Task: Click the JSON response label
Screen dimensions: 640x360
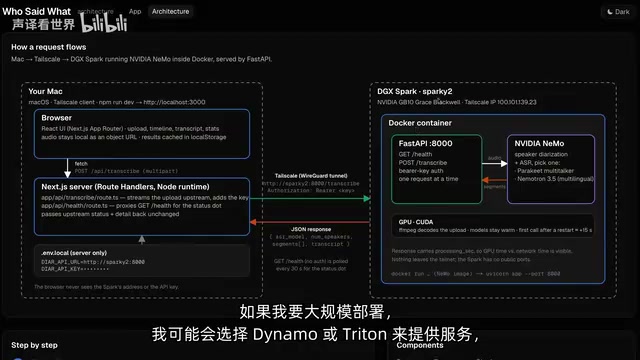Action: (311, 229)
